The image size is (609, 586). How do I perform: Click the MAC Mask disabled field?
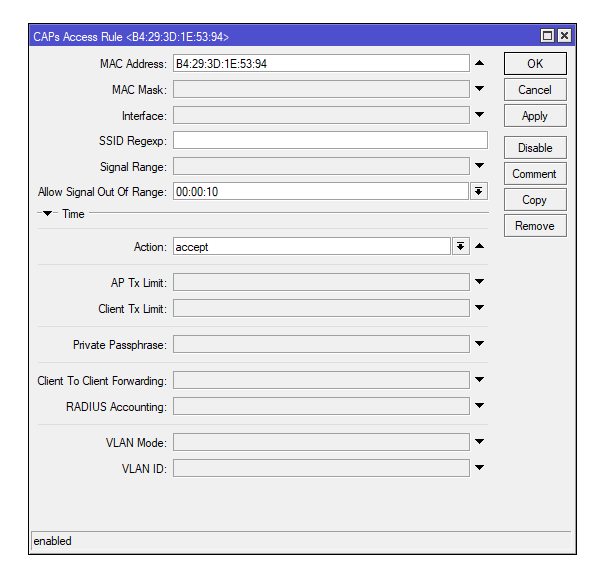pyautogui.click(x=321, y=89)
